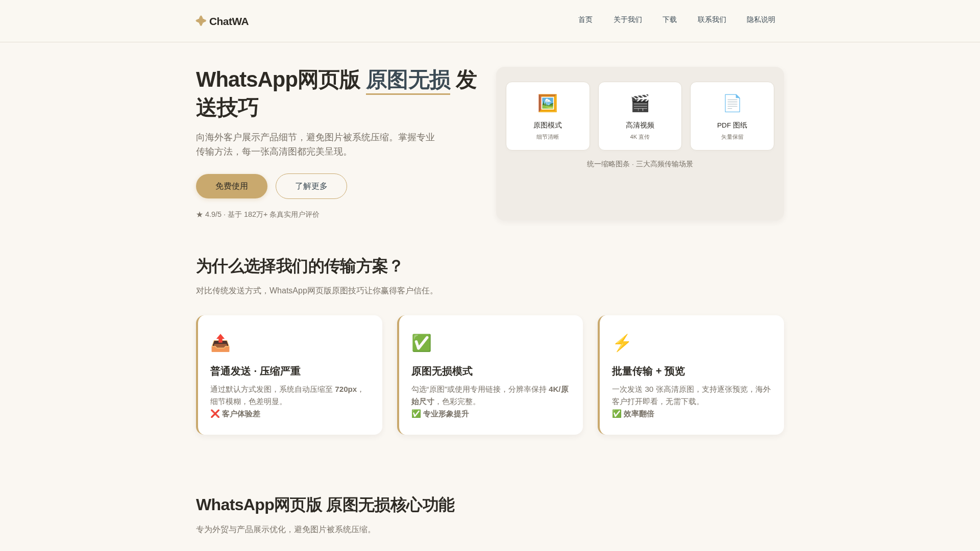980x551 pixels.
Task: Click the 为什么选择我们的传输方案？ heading
Action: (300, 266)
